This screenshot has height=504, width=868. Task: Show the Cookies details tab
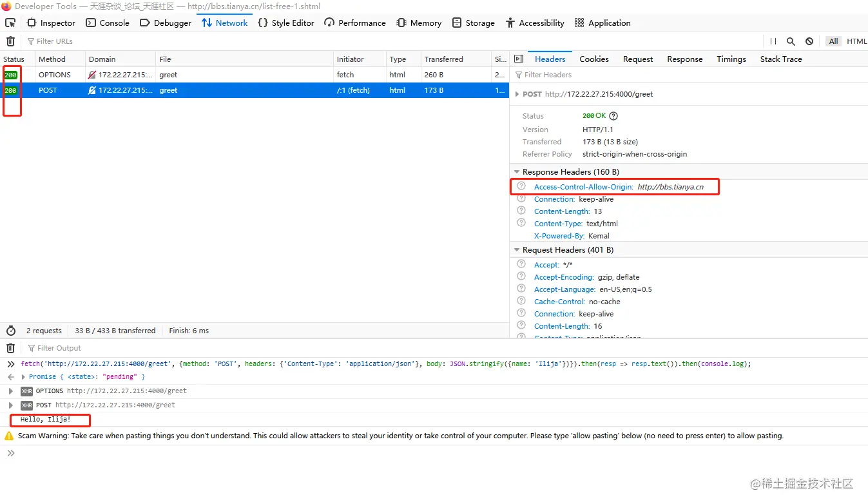click(594, 59)
